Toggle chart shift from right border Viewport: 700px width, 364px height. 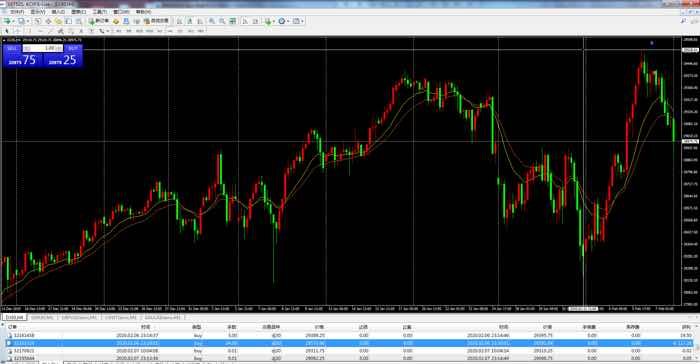point(255,21)
